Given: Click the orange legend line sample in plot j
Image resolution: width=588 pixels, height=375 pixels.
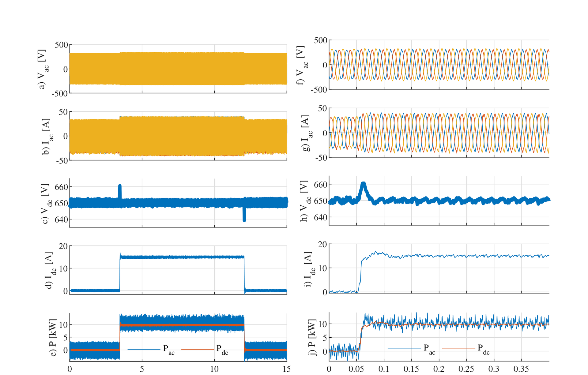Looking at the screenshot, I should point(458,349).
